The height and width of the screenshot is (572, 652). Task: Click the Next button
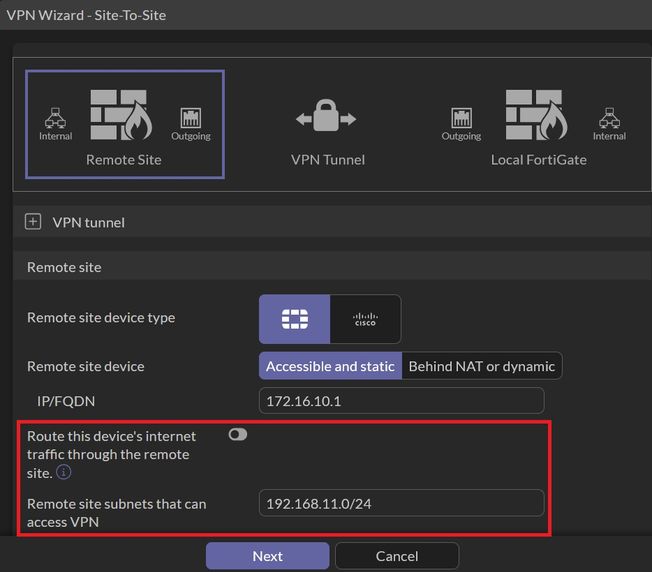tap(267, 556)
